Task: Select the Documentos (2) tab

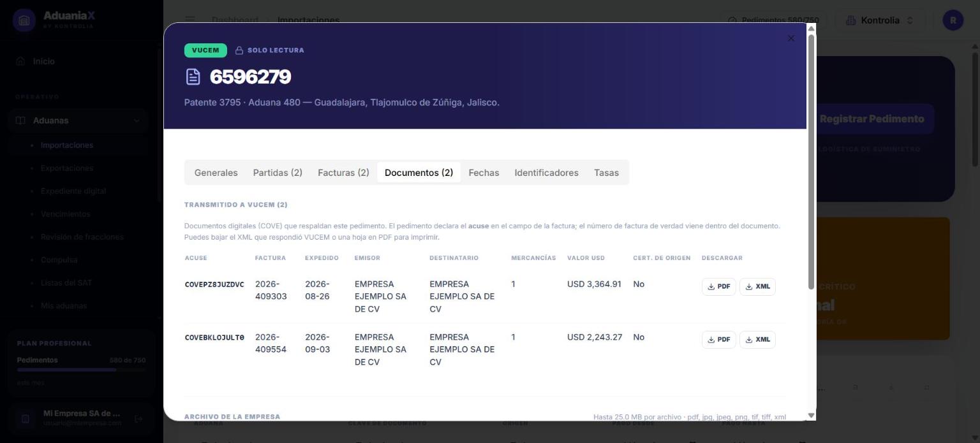Action: [x=419, y=173]
